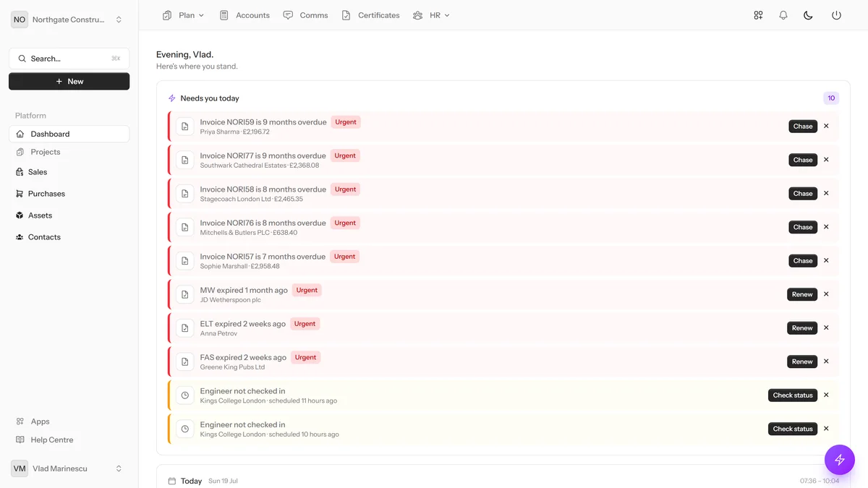Dismiss the ELT expired alert
This screenshot has height=488, width=868.
(826, 328)
